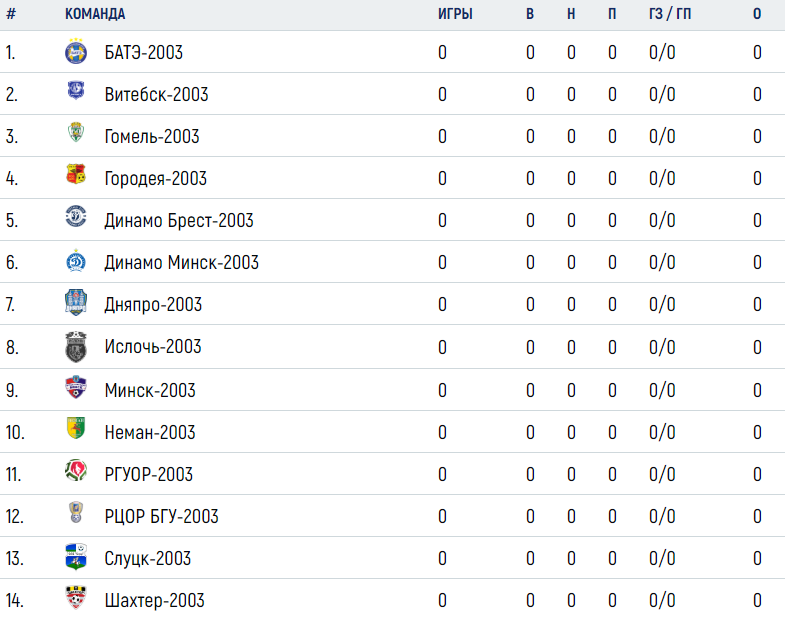Click the Ислочь-2003 dark crest
The height and width of the screenshot is (618, 785).
click(76, 347)
